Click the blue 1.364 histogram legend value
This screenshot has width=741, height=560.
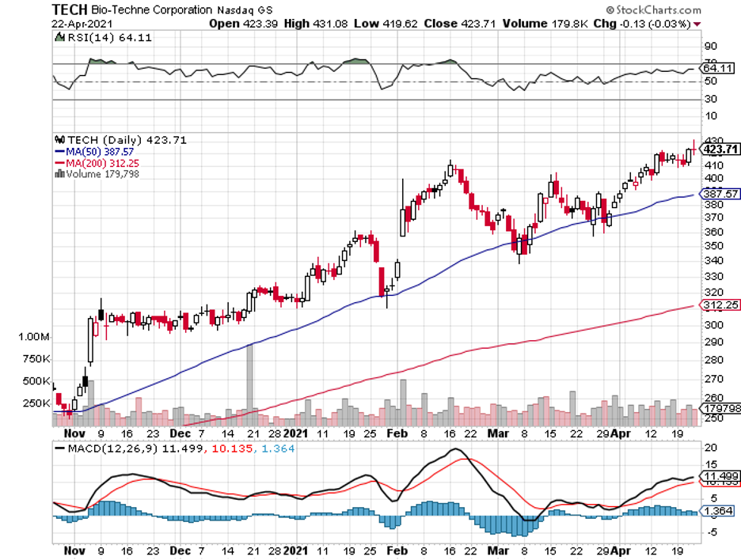[278, 448]
